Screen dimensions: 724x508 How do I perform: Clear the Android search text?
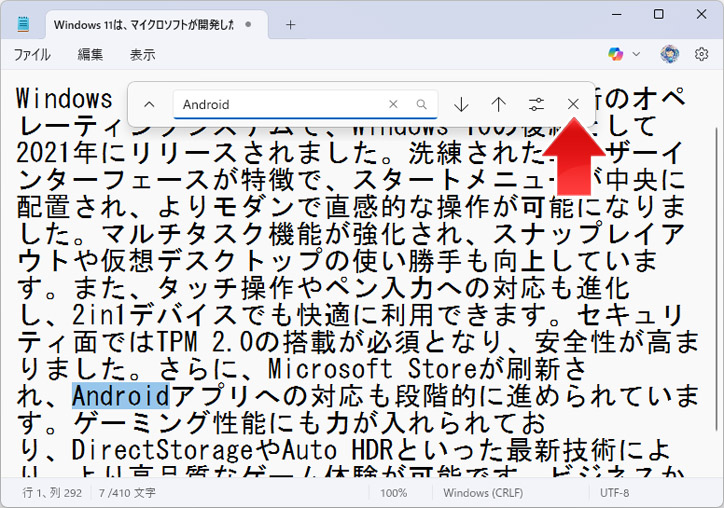coord(393,104)
